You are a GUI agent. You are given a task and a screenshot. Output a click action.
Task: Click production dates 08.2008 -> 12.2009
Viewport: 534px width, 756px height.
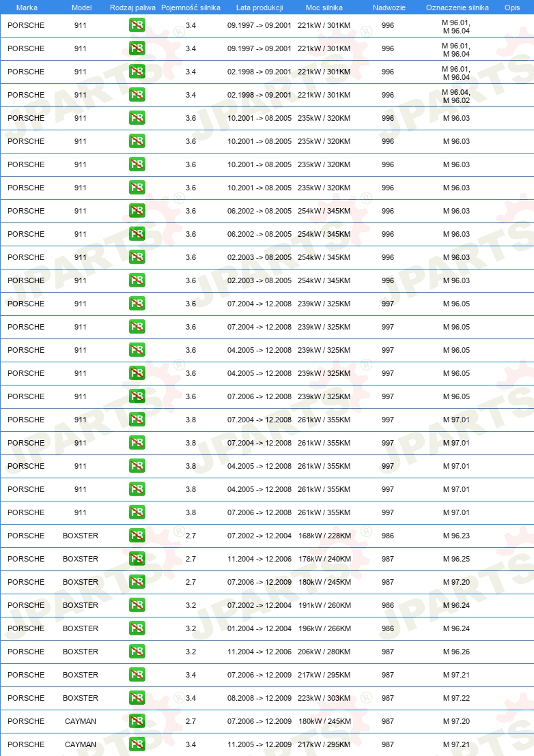(x=259, y=697)
